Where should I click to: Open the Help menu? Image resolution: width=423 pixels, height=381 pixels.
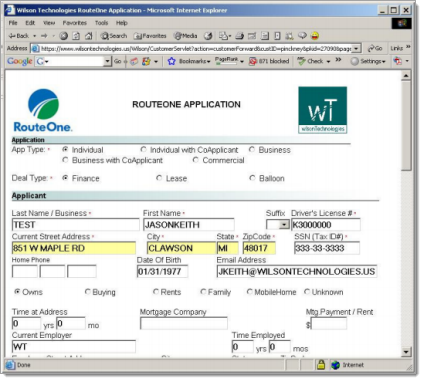[x=122, y=23]
